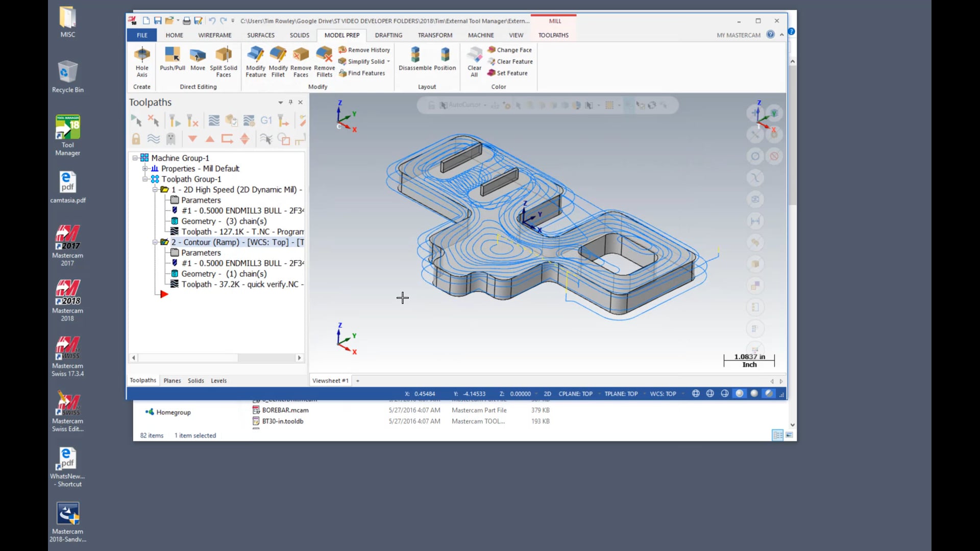The height and width of the screenshot is (551, 980).
Task: Click the Print icon in title bar
Action: (186, 21)
